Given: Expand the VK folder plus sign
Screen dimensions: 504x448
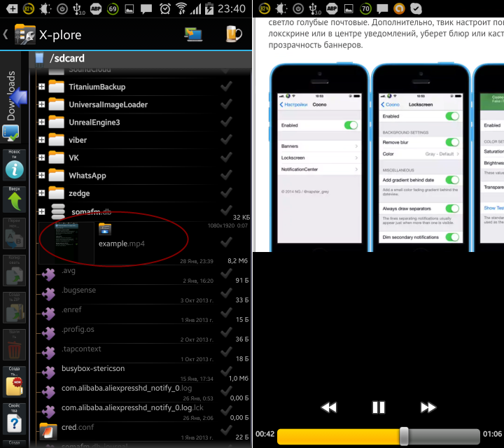Looking at the screenshot, I should [x=41, y=157].
